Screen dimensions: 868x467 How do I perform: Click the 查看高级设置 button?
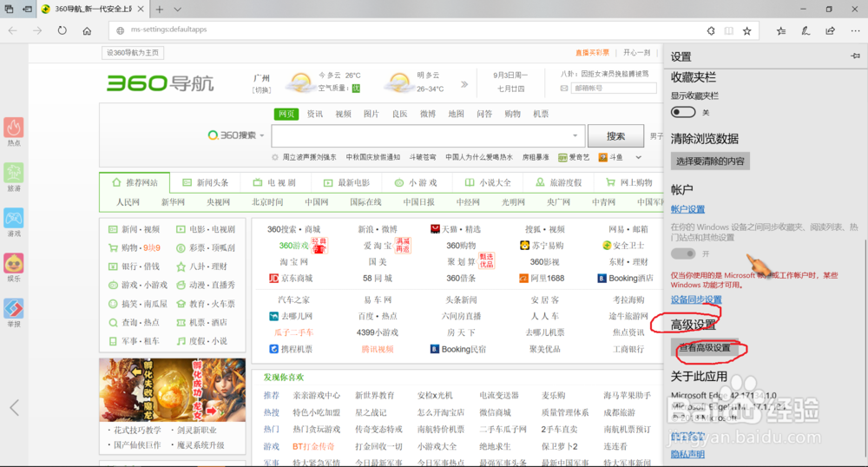(x=705, y=347)
